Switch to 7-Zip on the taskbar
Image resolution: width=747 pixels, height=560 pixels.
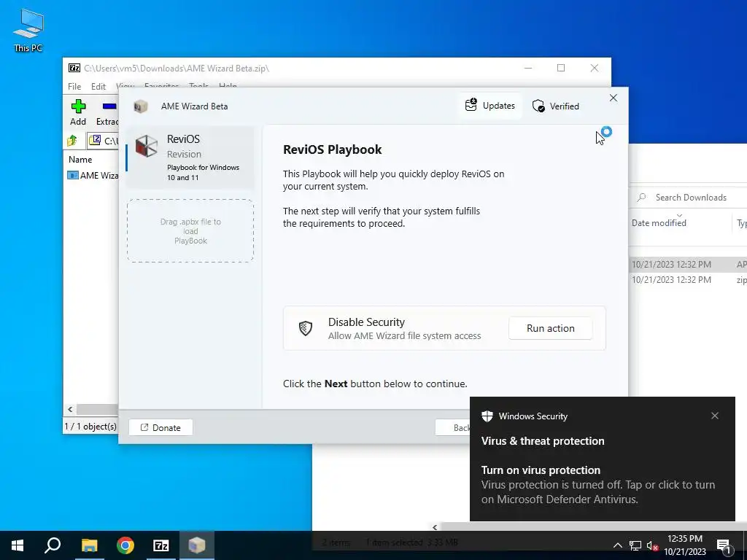(161, 545)
